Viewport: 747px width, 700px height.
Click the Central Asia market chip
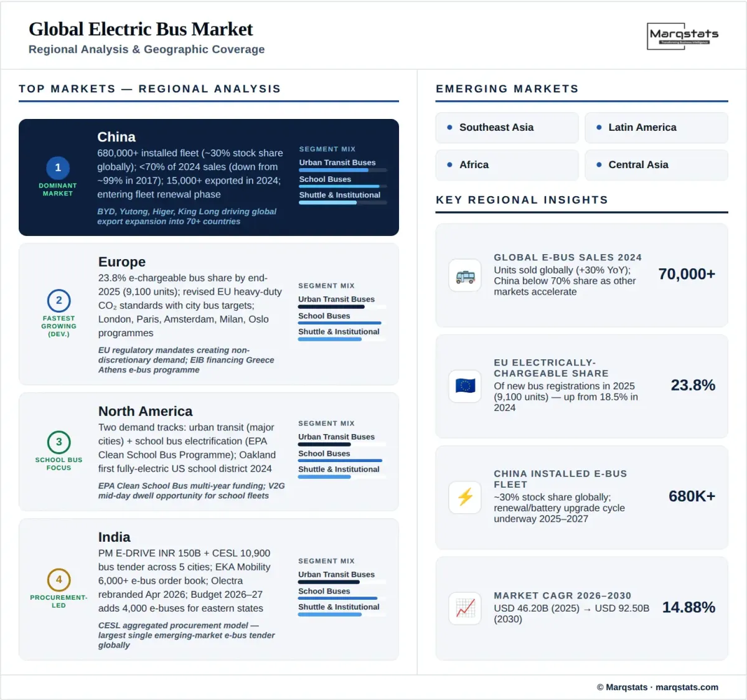656,164
